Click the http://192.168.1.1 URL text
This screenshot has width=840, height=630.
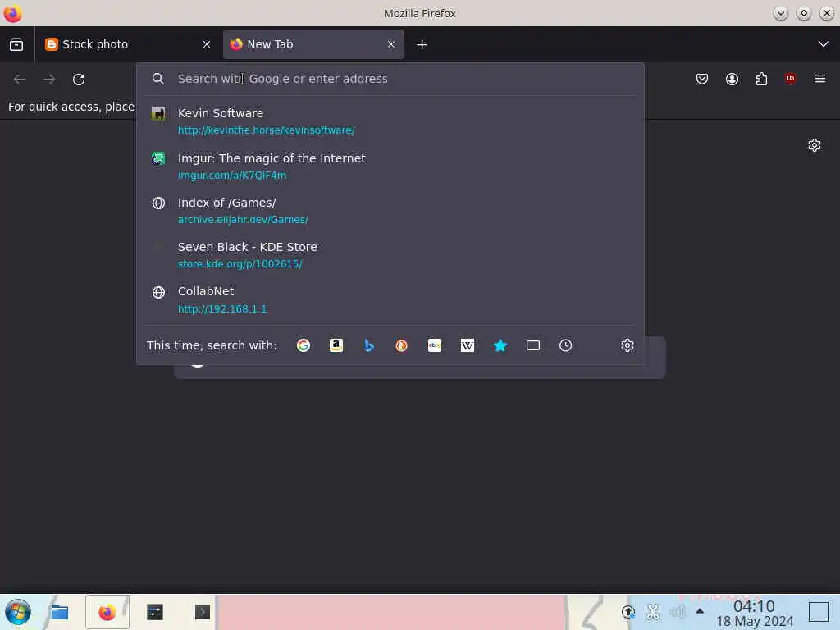(222, 309)
